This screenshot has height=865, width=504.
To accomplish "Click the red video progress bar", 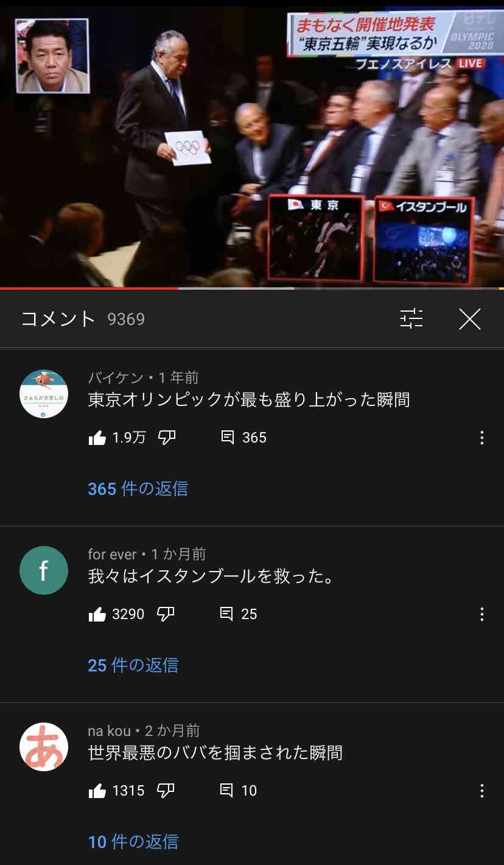I will pyautogui.click(x=89, y=288).
